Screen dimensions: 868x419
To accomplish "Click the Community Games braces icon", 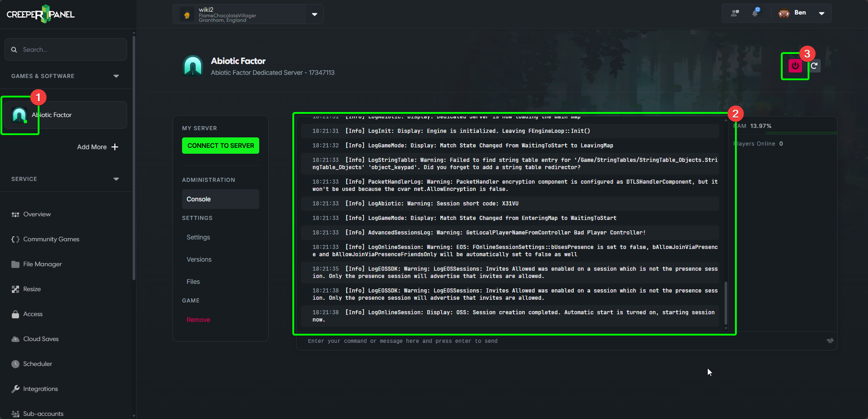I will click(15, 239).
